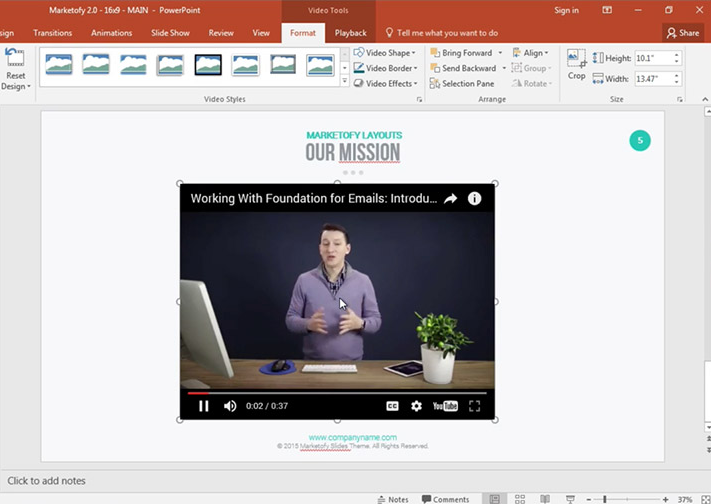Screen dimensions: 711x504
Task: Click the Share button
Action: (x=683, y=33)
